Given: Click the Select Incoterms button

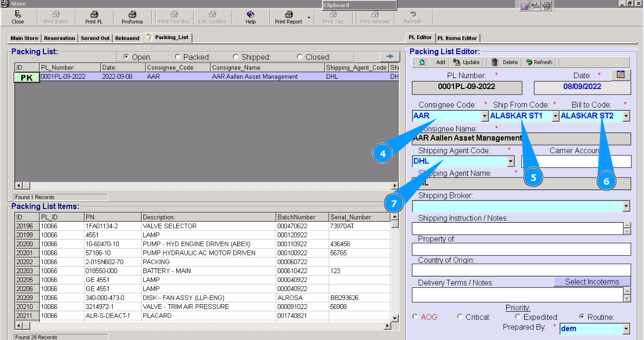Looking at the screenshot, I should pos(591,282).
